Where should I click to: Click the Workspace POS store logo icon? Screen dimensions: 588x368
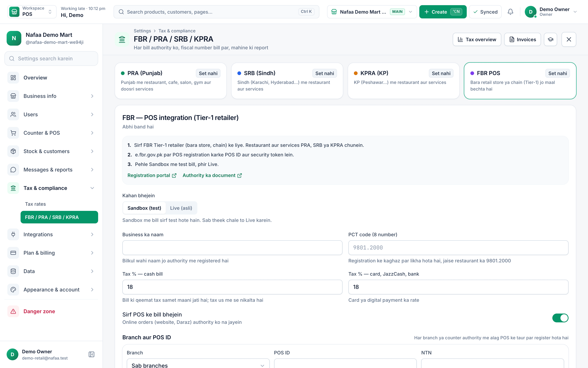coord(14,12)
